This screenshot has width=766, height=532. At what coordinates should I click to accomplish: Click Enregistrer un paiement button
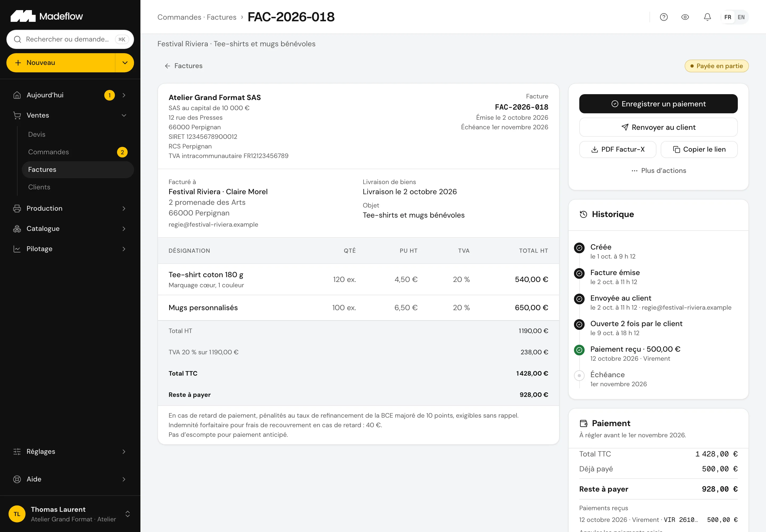(x=658, y=104)
